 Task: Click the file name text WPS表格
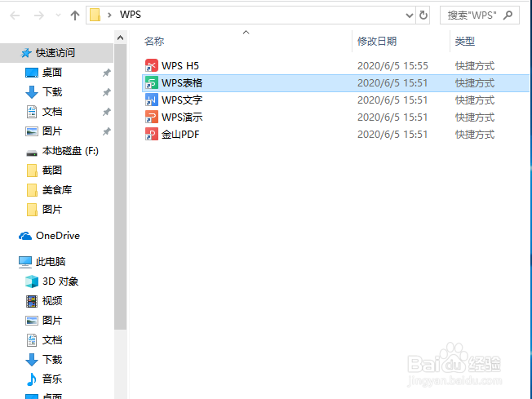(x=182, y=82)
